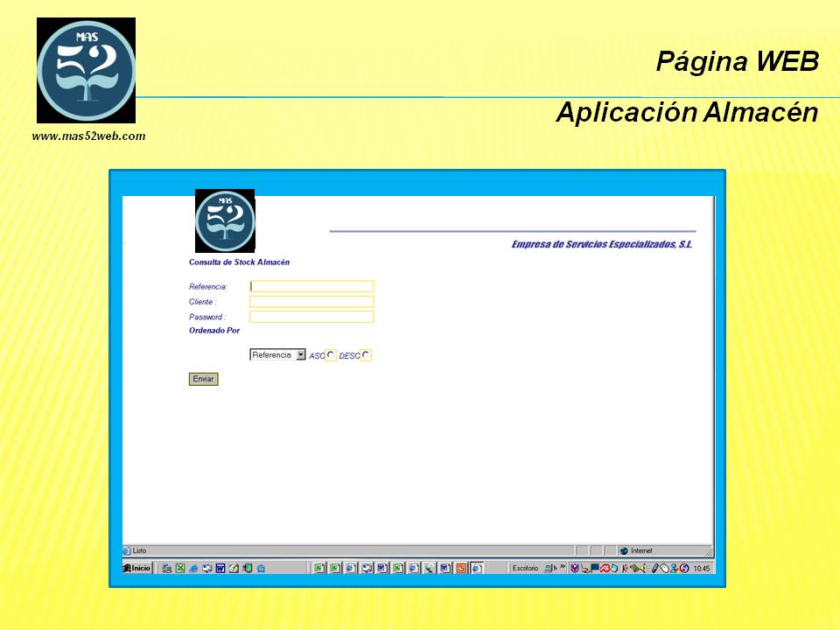Select the ASC radio button
840x630 pixels.
[x=331, y=355]
